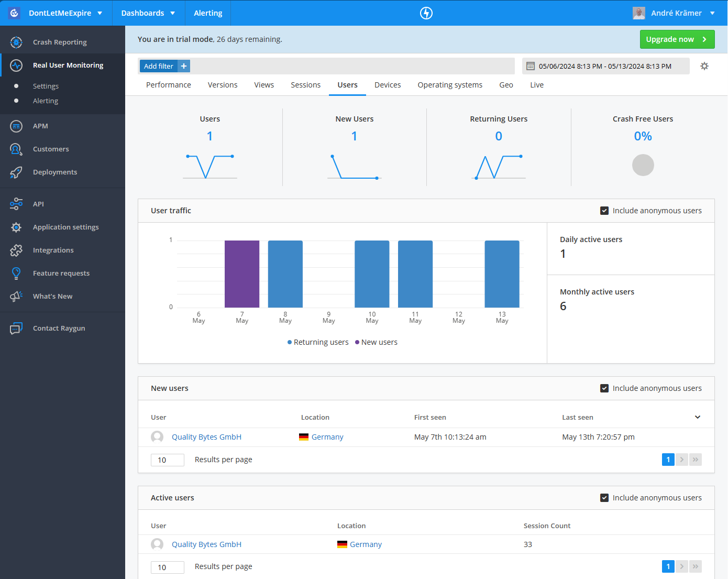Image resolution: width=728 pixels, height=579 pixels.
Task: Disable Include anonymous users in Active users
Action: click(604, 498)
